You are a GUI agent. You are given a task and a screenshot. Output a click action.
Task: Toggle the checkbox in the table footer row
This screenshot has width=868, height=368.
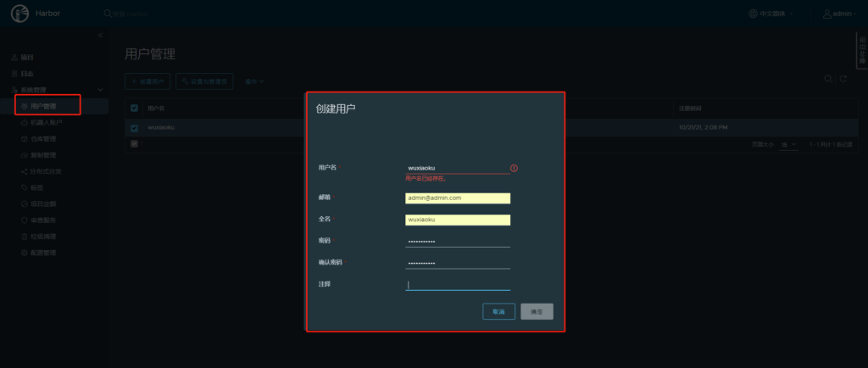(134, 144)
